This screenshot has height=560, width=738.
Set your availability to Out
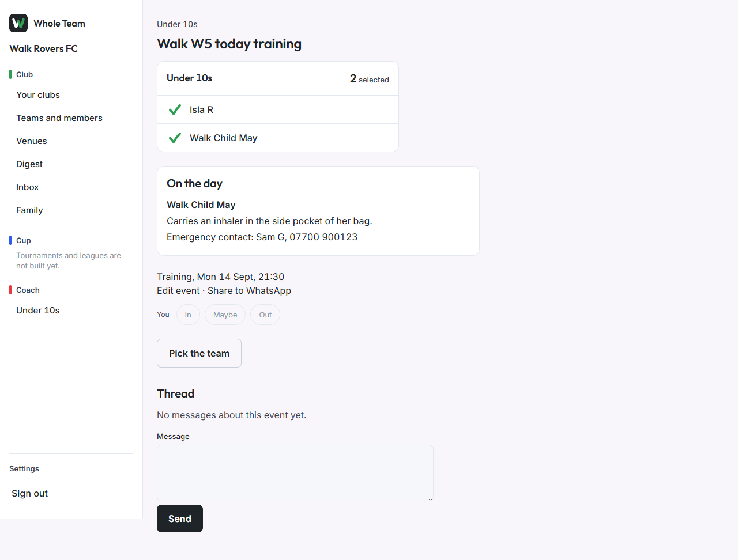pos(265,315)
